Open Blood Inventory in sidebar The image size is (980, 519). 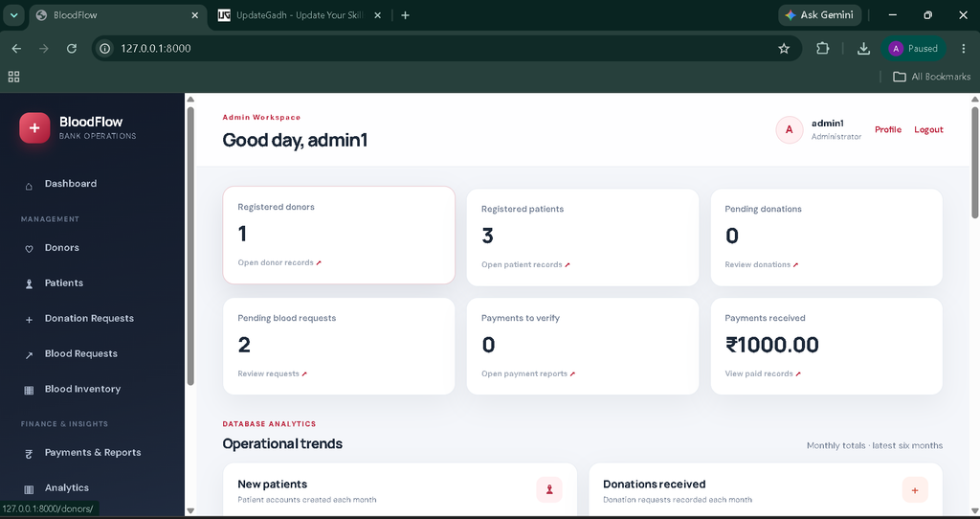[x=82, y=389]
